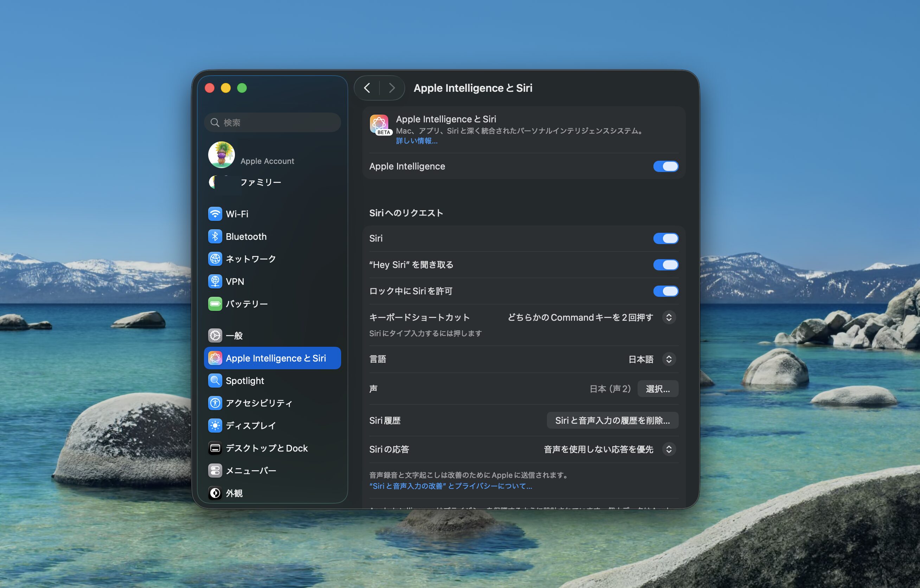Open the 詳しい情報… link
The height and width of the screenshot is (588, 920).
(x=417, y=141)
